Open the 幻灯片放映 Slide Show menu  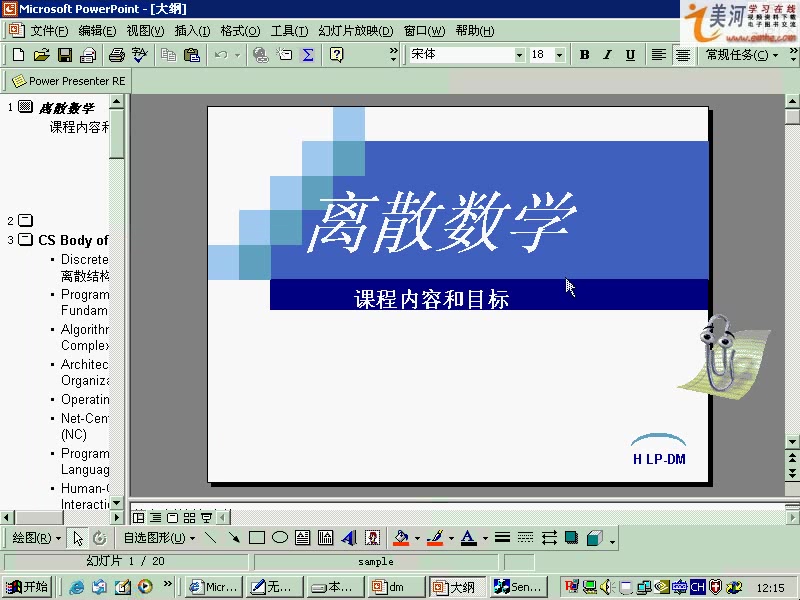pos(356,31)
